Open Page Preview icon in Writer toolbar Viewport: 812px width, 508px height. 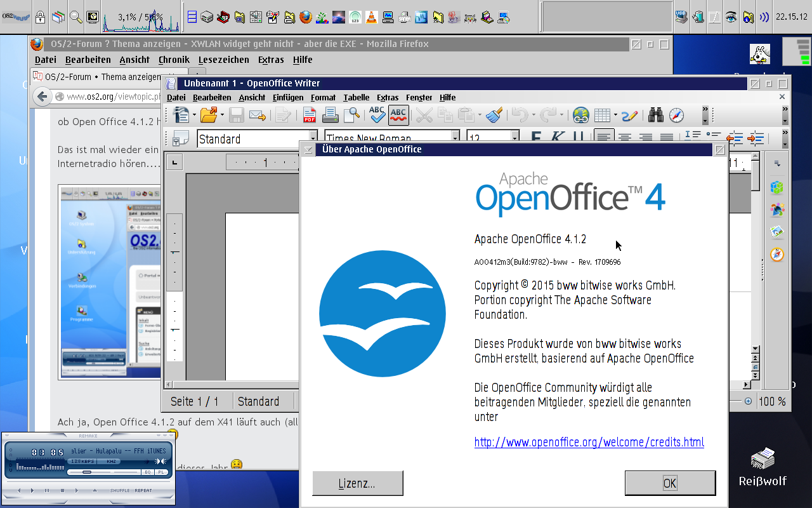pyautogui.click(x=351, y=115)
